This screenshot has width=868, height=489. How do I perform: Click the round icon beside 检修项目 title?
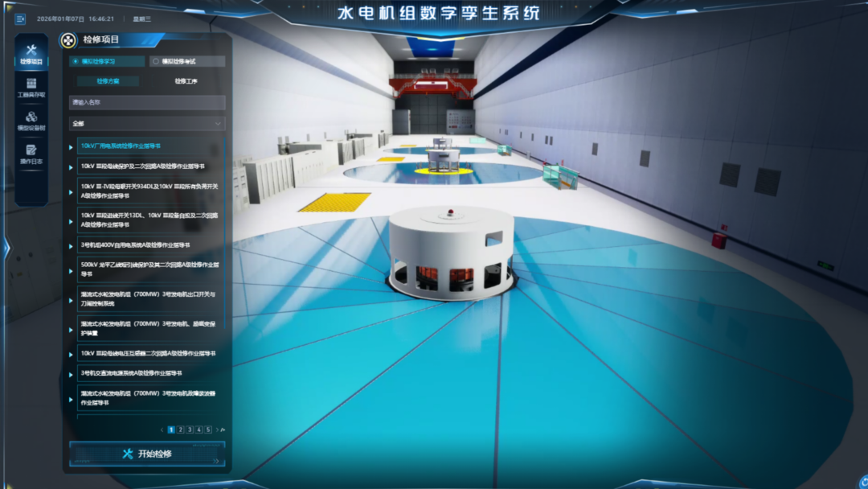(69, 40)
